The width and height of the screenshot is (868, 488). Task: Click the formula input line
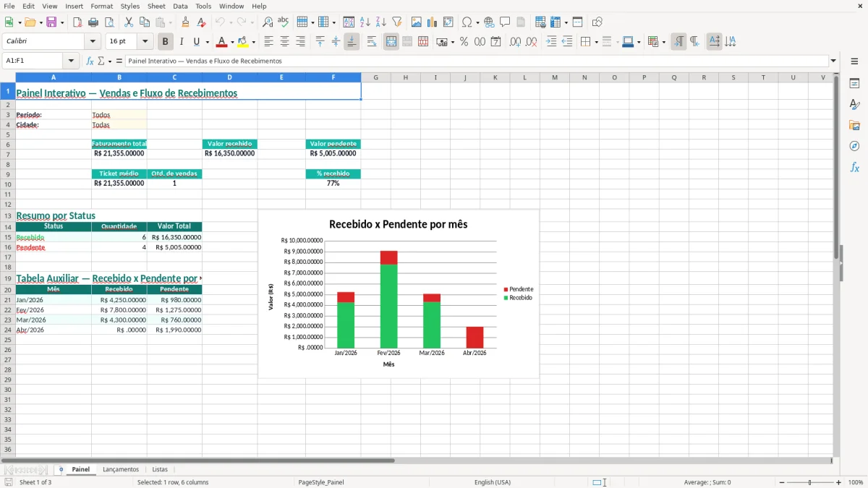coord(476,61)
